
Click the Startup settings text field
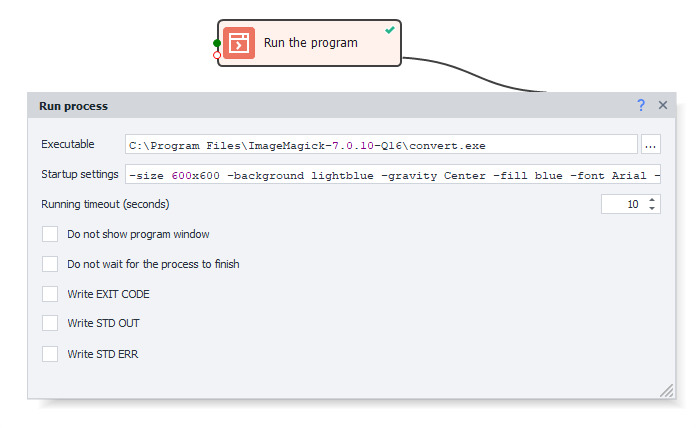(392, 175)
